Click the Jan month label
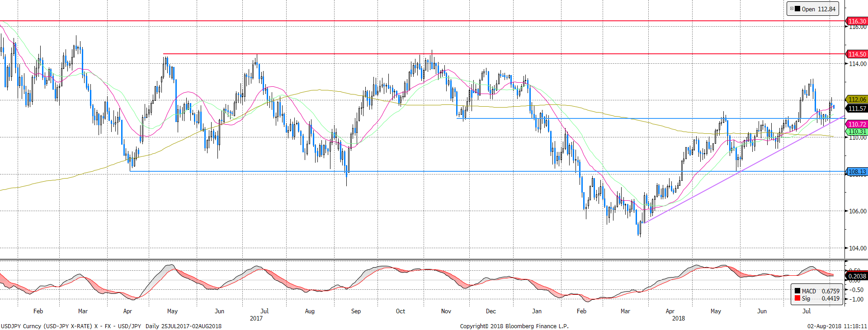 (x=537, y=311)
